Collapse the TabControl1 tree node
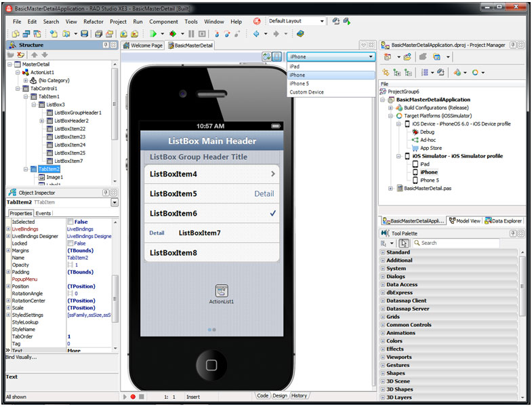The height and width of the screenshot is (407, 532). (18, 89)
